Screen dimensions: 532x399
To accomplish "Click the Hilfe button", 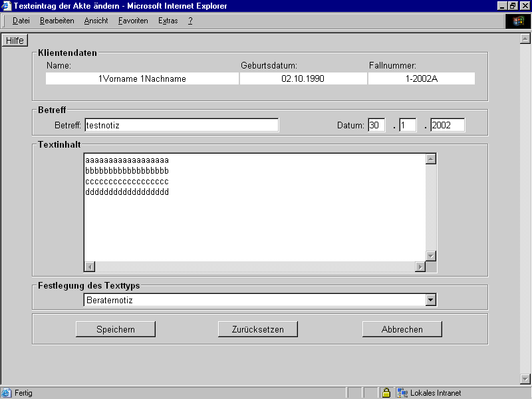I will click(15, 41).
